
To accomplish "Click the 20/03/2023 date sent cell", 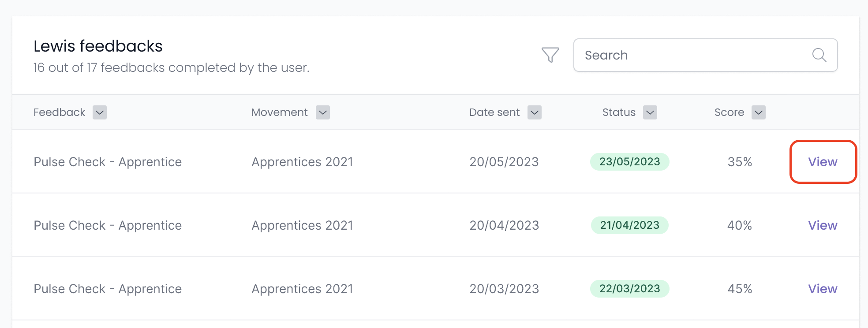I will coord(504,289).
